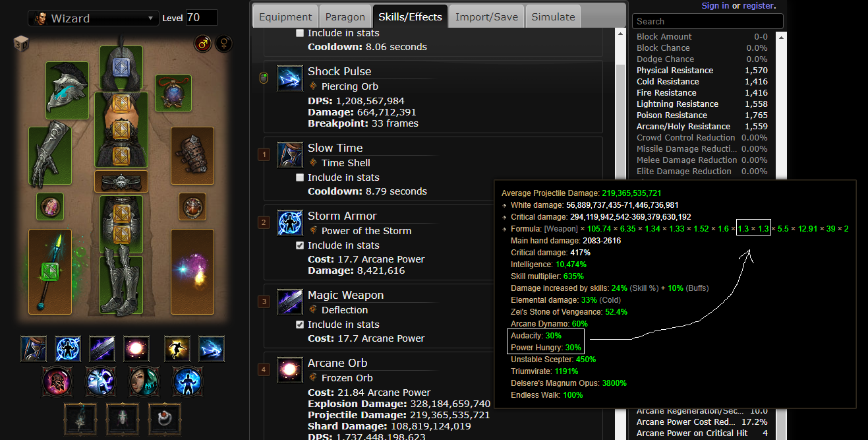Click the Poison Resistance stat row

(x=702, y=115)
